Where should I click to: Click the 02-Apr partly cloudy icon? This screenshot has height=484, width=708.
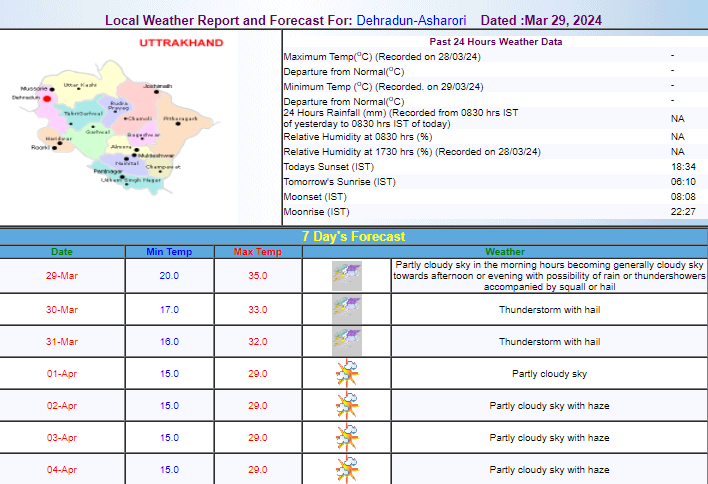tap(346, 405)
